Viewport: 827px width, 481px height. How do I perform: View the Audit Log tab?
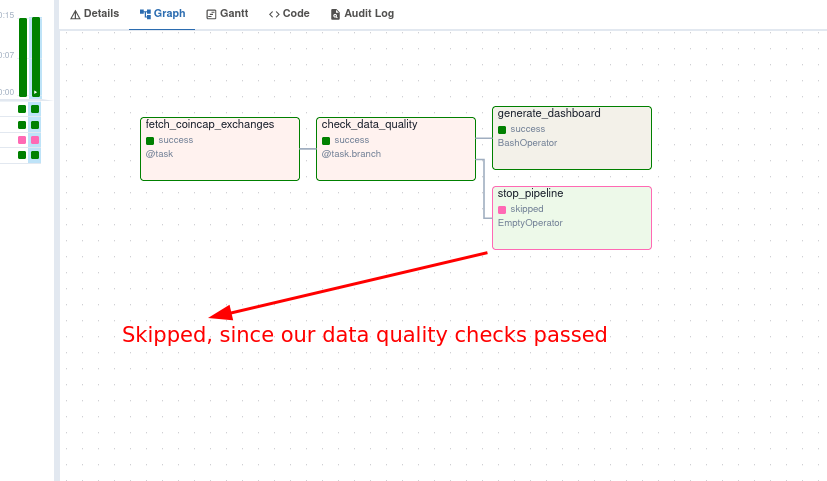click(x=362, y=14)
